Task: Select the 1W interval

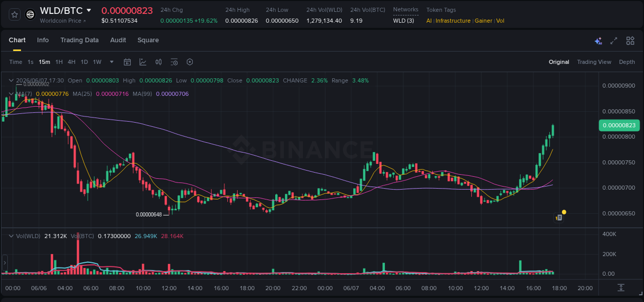Action: pyautogui.click(x=97, y=62)
